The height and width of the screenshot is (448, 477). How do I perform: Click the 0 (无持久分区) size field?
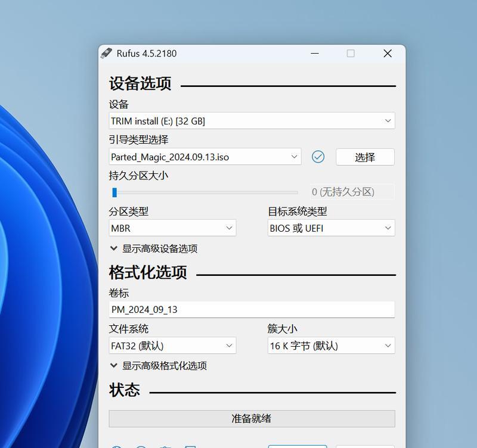pos(352,192)
